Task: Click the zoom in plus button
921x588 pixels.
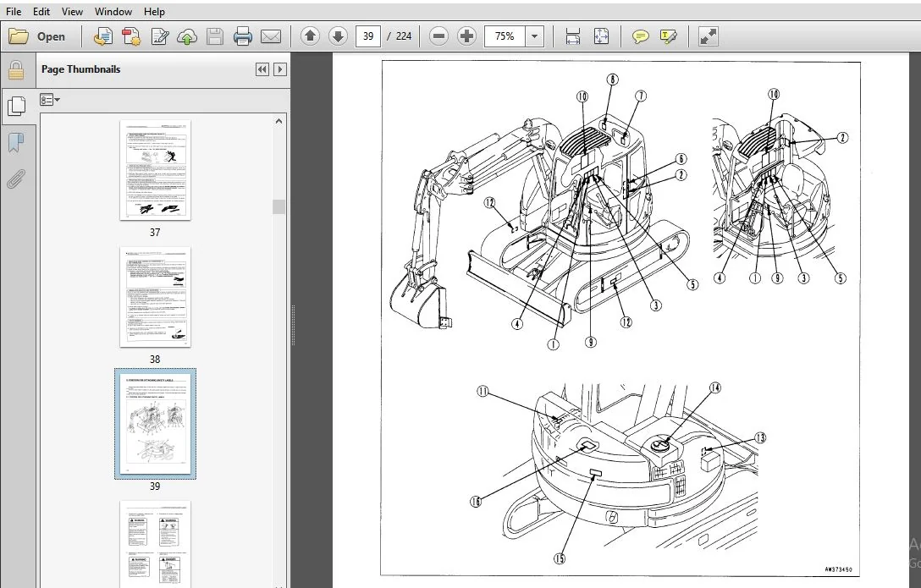Action: (467, 36)
